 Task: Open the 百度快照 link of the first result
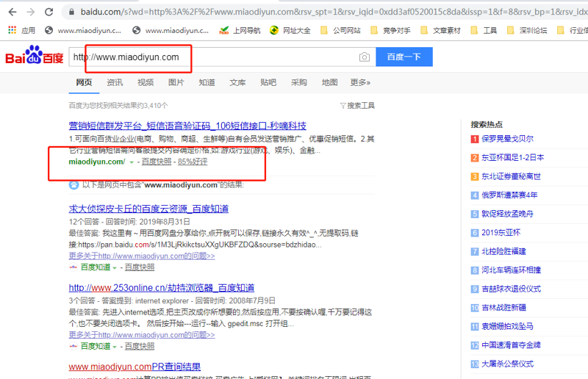pos(157,162)
